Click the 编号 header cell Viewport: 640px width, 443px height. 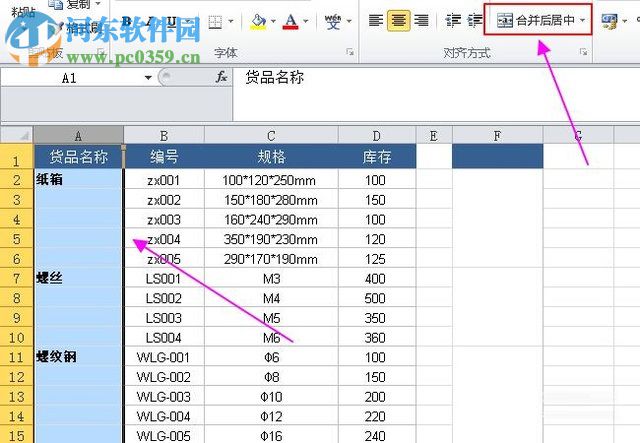click(164, 157)
